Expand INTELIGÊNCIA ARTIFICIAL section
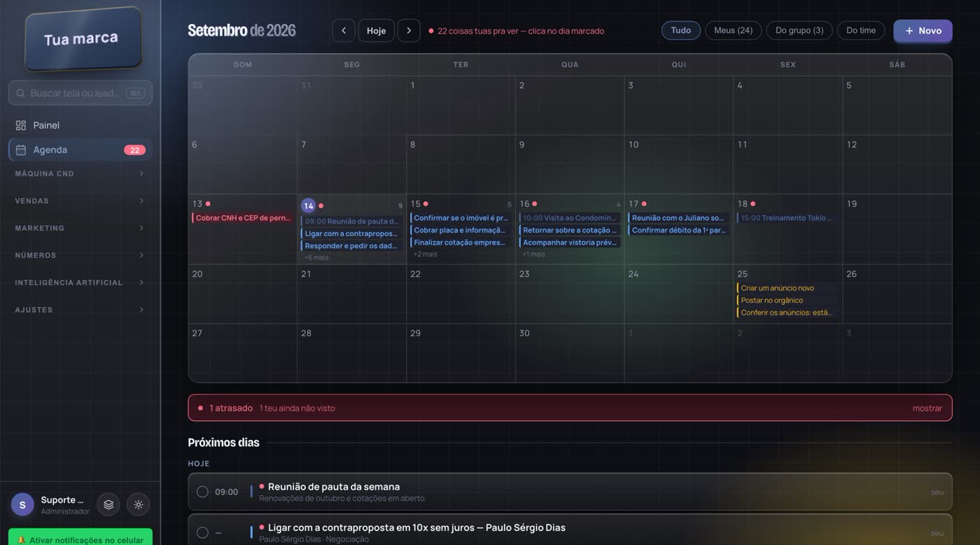This screenshot has width=980, height=545. [80, 283]
